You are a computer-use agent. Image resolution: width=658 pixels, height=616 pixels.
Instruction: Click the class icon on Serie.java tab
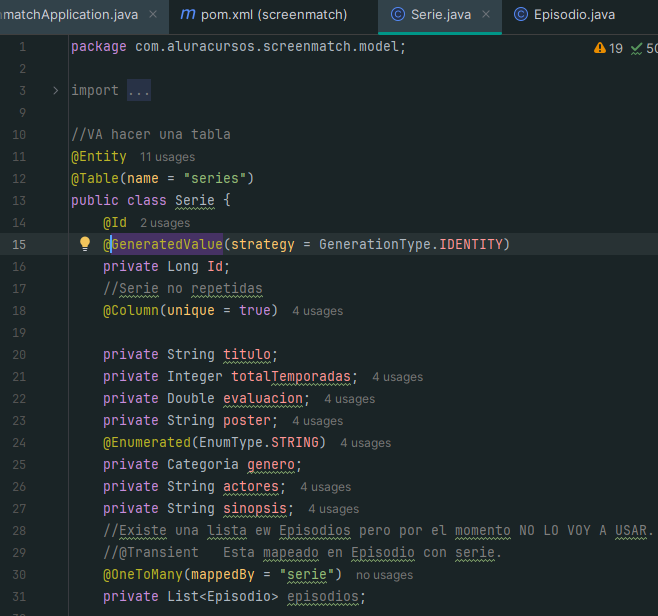[398, 15]
